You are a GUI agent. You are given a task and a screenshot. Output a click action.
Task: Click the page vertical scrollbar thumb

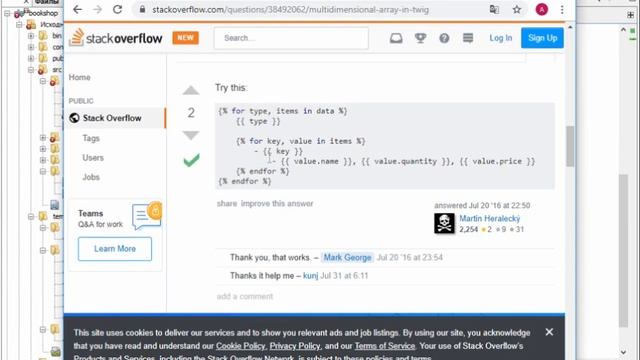pyautogui.click(x=570, y=146)
